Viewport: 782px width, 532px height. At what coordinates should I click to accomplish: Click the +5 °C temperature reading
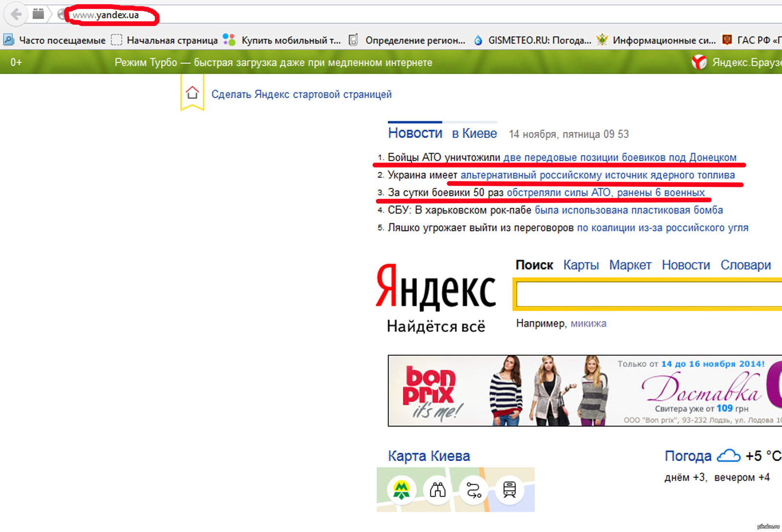(x=763, y=456)
